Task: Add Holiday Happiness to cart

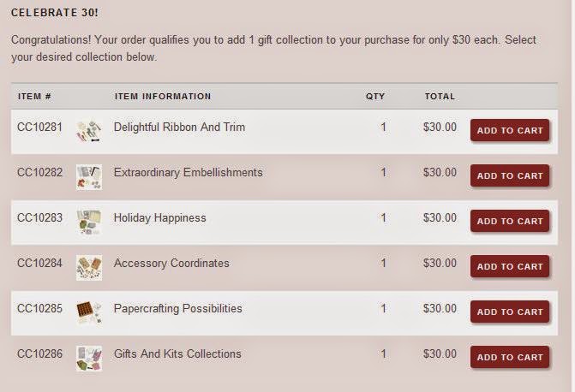Action: pyautogui.click(x=510, y=221)
